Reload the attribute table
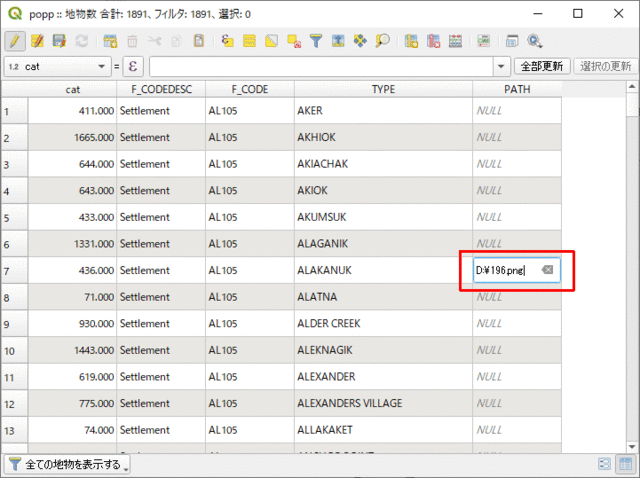 point(82,41)
